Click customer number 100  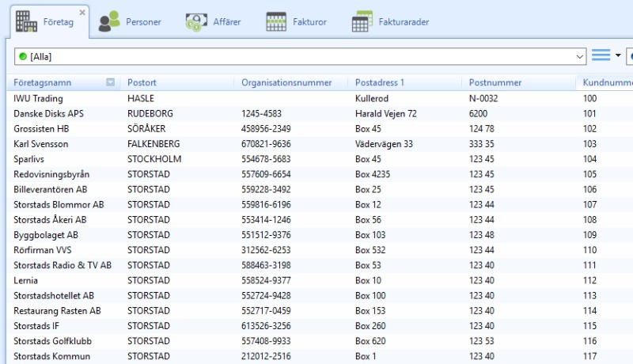pyautogui.click(x=589, y=98)
